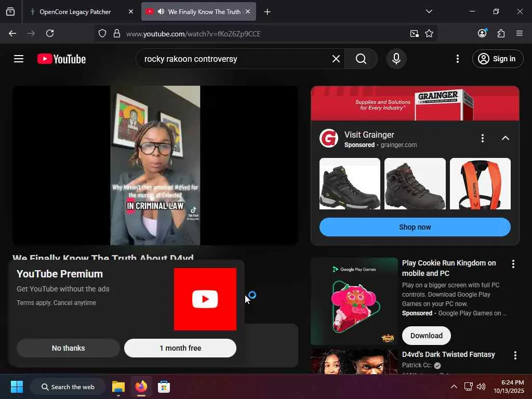Go to YouTube home via logo
The image size is (532, 399).
tap(61, 59)
